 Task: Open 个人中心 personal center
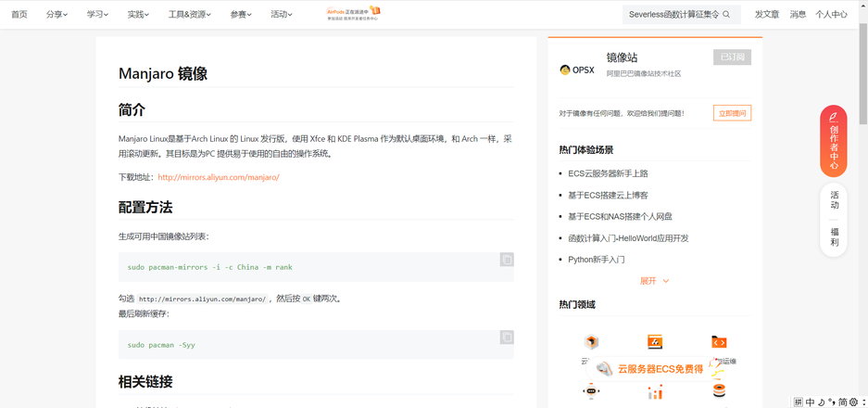coord(831,15)
